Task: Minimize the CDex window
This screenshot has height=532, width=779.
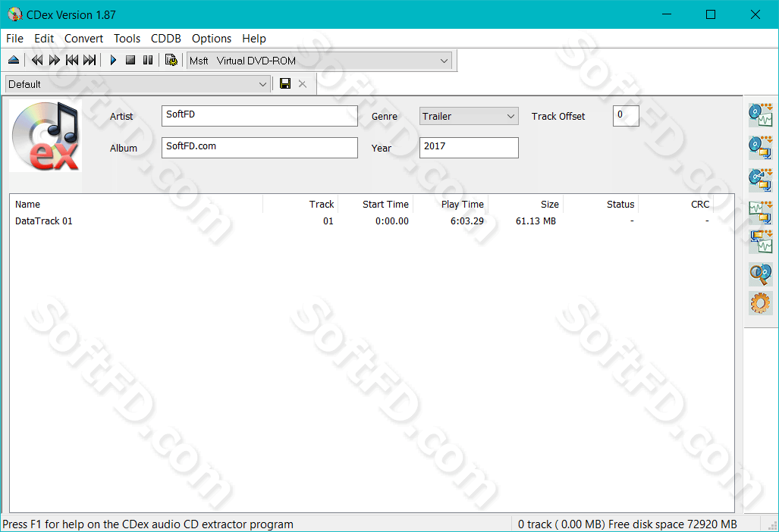Action: click(667, 14)
